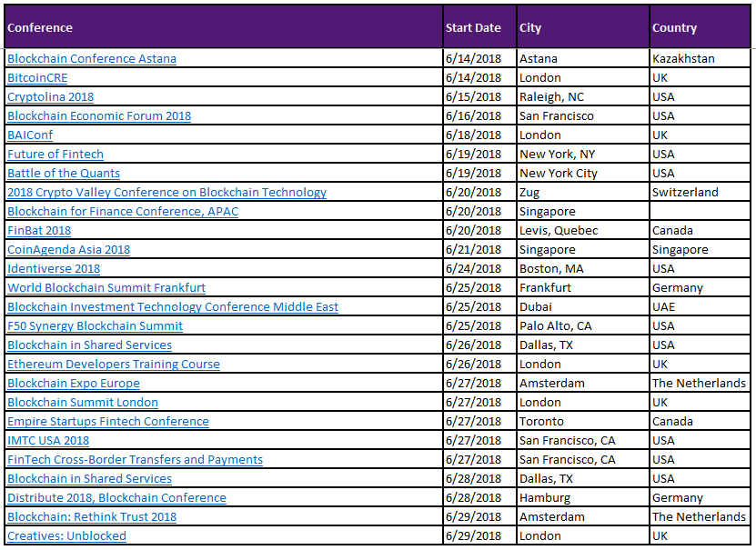
Task: Select the New York City cell
Action: (583, 174)
